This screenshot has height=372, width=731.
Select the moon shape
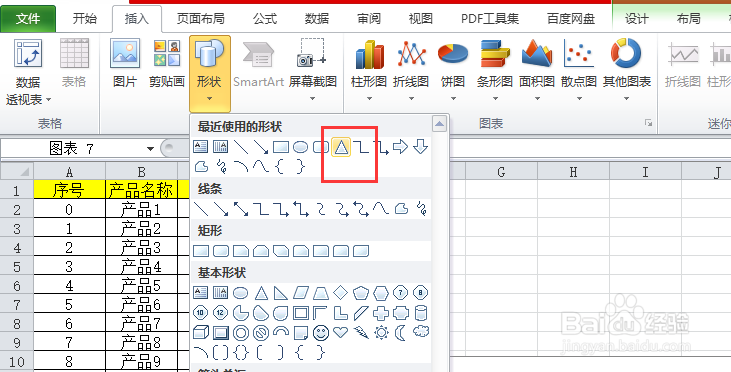pos(400,333)
